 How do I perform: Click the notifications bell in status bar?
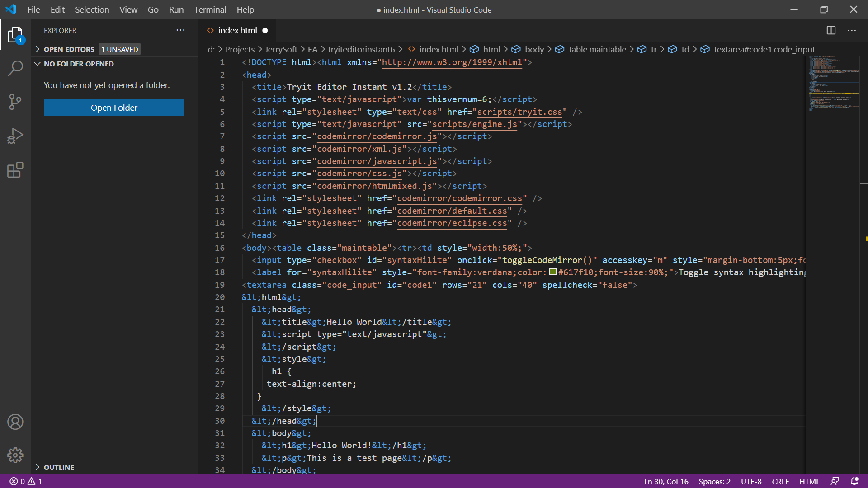click(854, 481)
